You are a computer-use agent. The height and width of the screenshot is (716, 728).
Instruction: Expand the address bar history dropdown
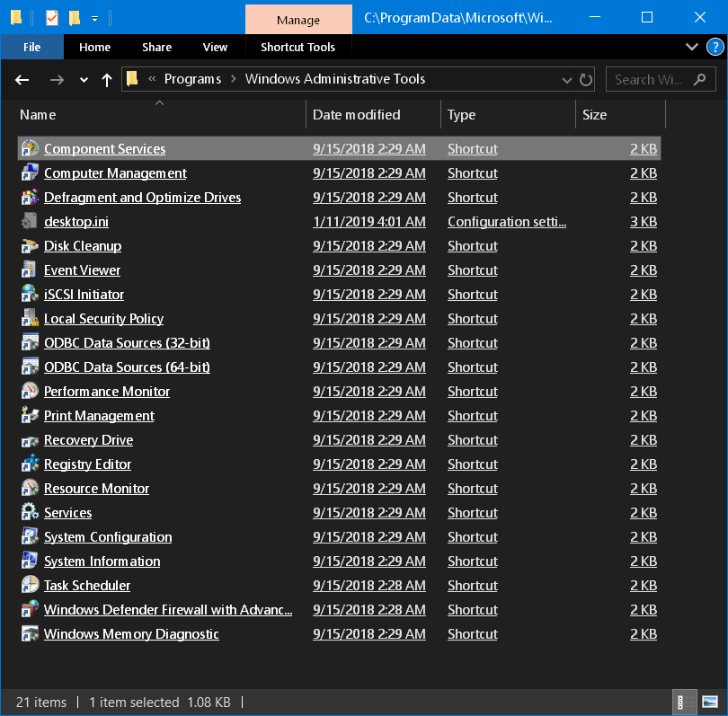pos(567,80)
